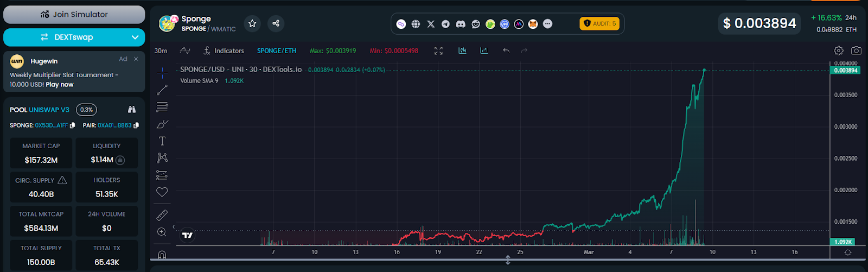Open the Telegram social icon
This screenshot has width=868, height=272.
click(x=445, y=24)
